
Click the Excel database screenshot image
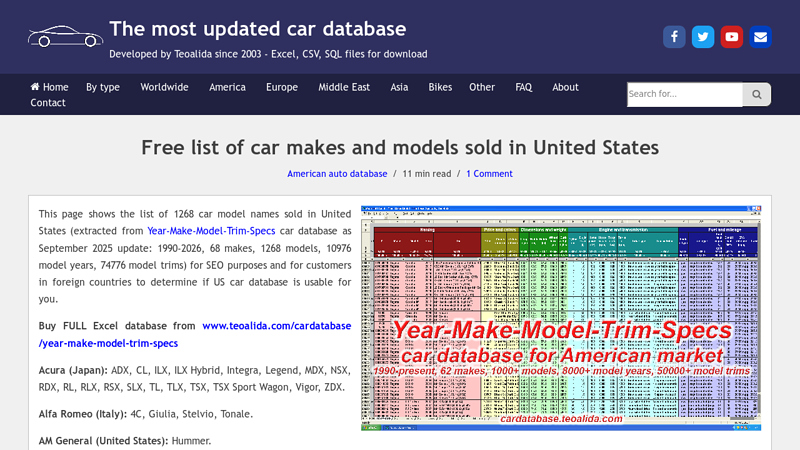pyautogui.click(x=561, y=318)
